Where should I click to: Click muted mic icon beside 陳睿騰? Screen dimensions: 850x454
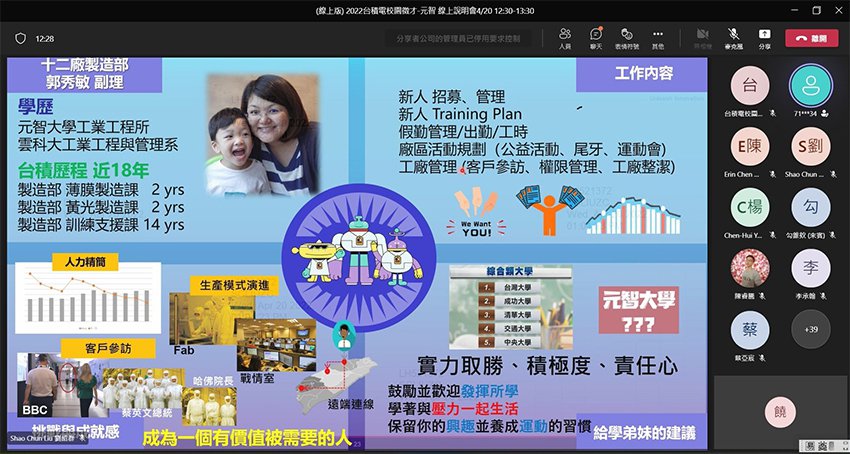point(763,296)
